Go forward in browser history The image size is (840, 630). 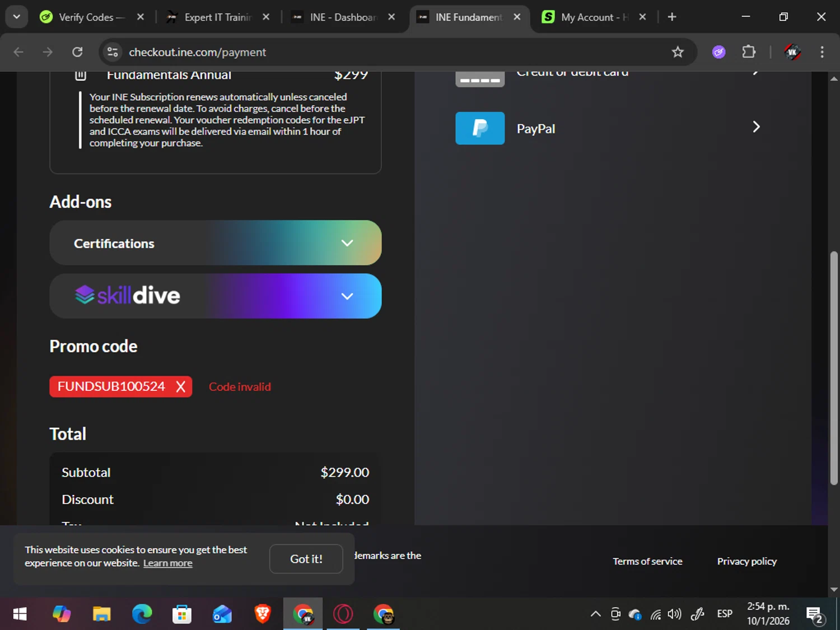48,52
